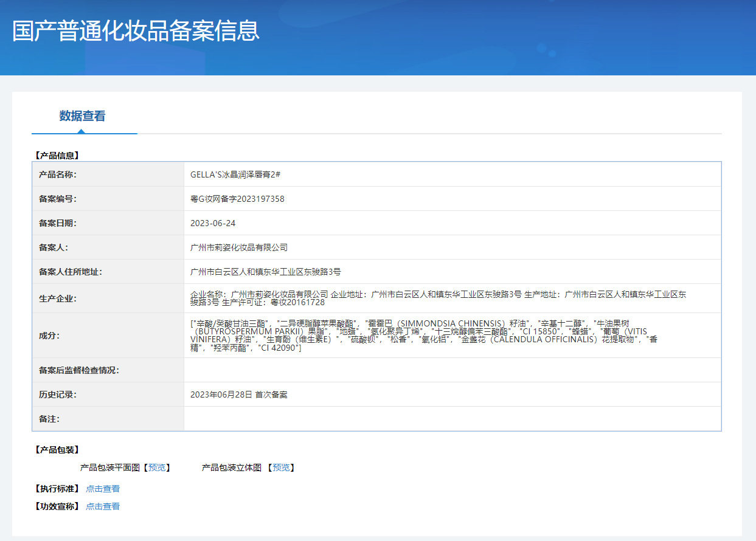Viewport: 756px width, 541px height.
Task: Click the 备案日期 label cell
Action: pos(108,223)
